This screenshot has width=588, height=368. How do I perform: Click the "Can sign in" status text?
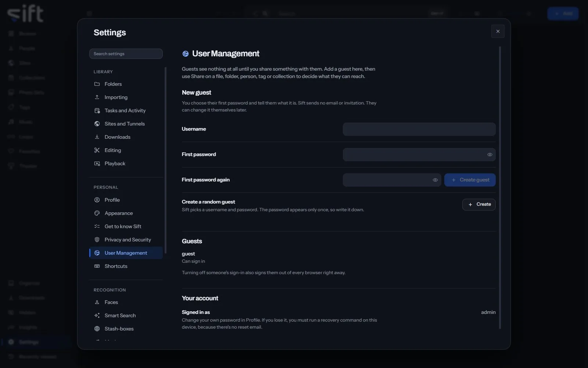click(193, 261)
